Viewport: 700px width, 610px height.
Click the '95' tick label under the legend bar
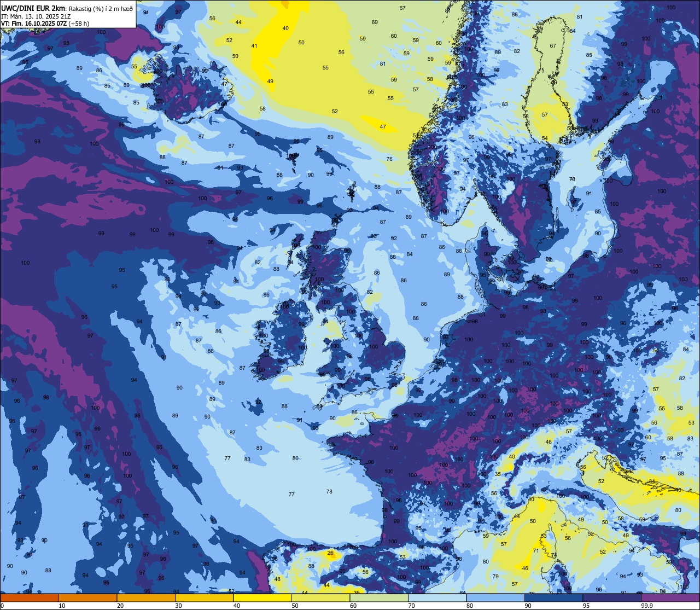pos(586,605)
